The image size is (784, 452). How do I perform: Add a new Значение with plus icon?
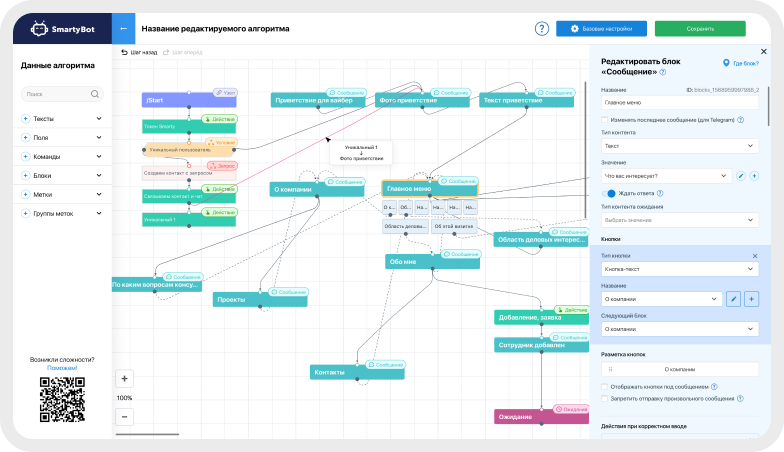pos(754,176)
